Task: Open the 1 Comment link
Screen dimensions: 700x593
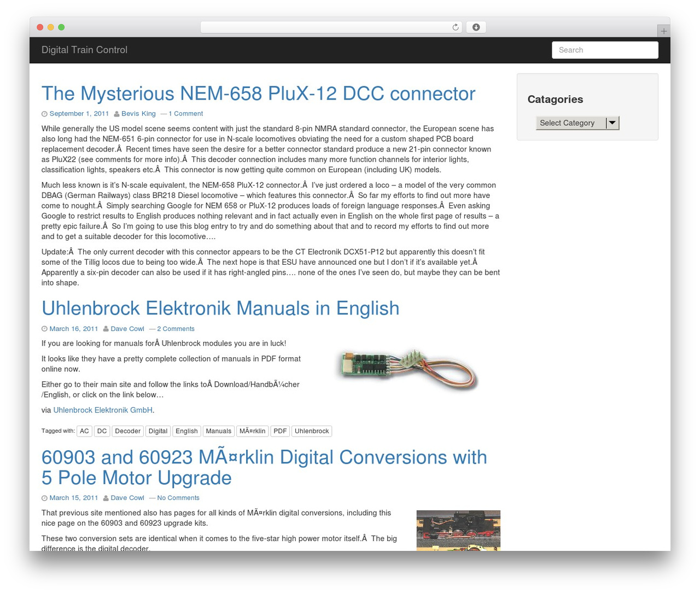Action: 185,114
